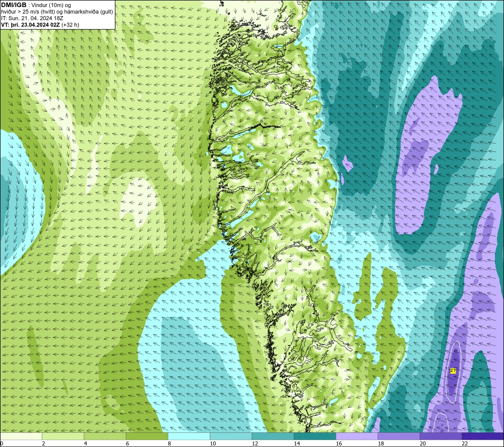Click the dark indigo legend swatch above 22
504x447 pixels.
(x=483, y=436)
